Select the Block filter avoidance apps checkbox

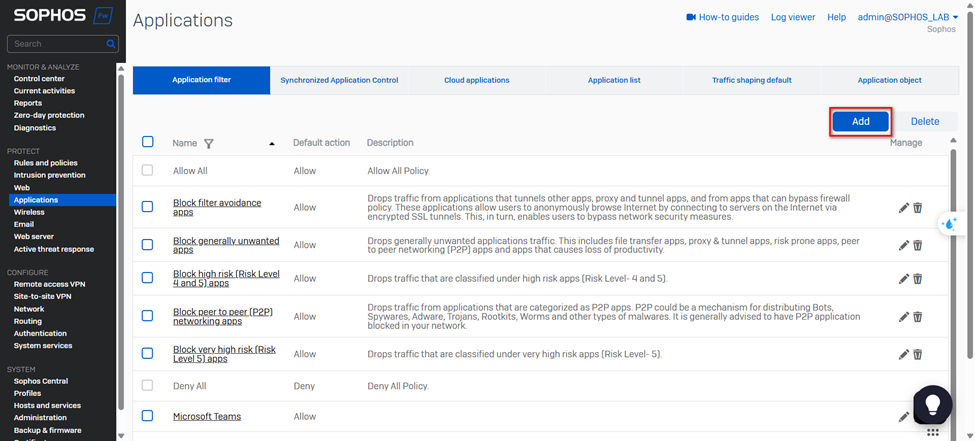click(x=148, y=207)
